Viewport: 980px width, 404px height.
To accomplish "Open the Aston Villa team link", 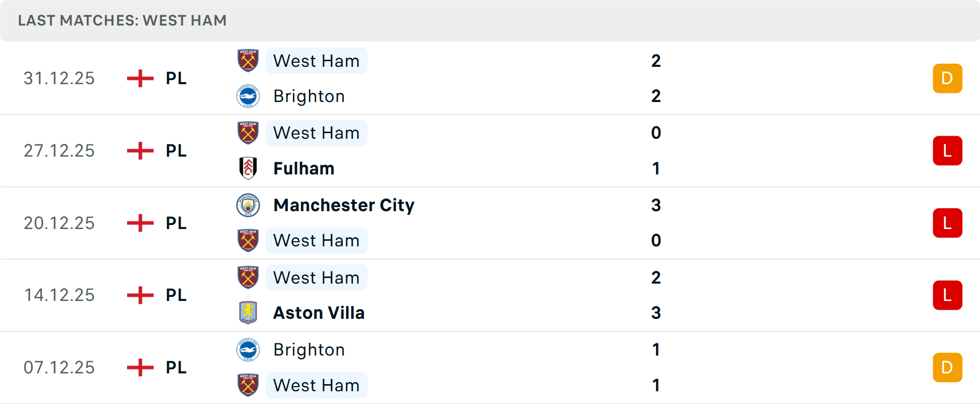I will pos(319,313).
